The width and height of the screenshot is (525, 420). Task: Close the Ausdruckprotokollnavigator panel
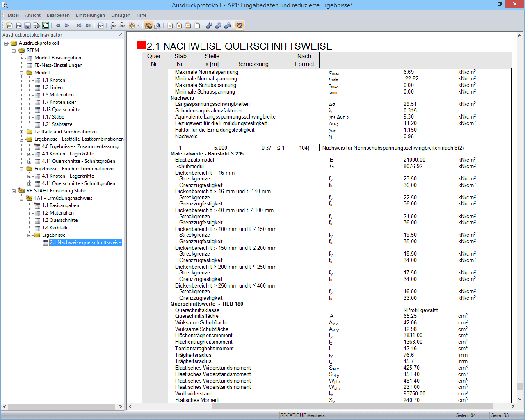pos(120,35)
